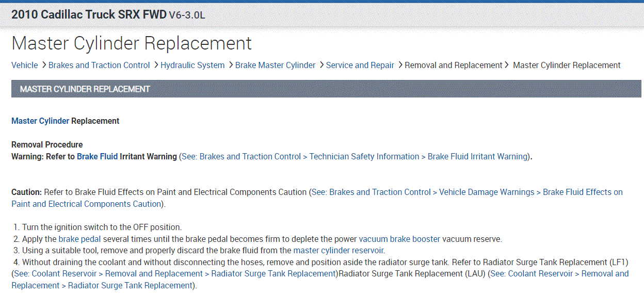
Task: Select Removal and Replacement in breadcrumb trail
Action: (454, 65)
